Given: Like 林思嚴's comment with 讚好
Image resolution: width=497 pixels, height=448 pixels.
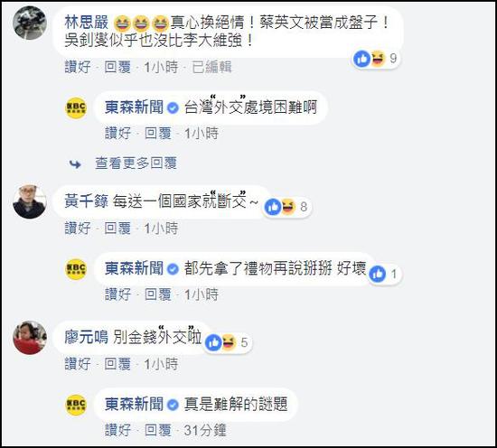Looking at the screenshot, I should pyautogui.click(x=78, y=67).
